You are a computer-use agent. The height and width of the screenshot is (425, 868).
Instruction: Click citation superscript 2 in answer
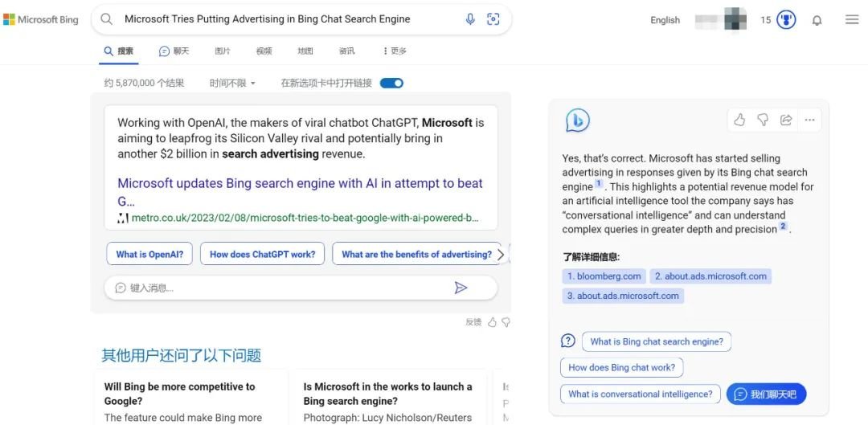[783, 227]
